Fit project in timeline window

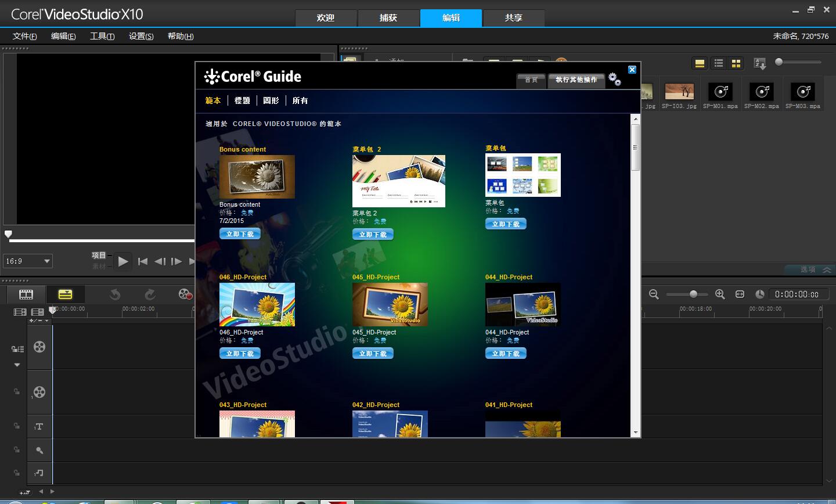pyautogui.click(x=740, y=294)
